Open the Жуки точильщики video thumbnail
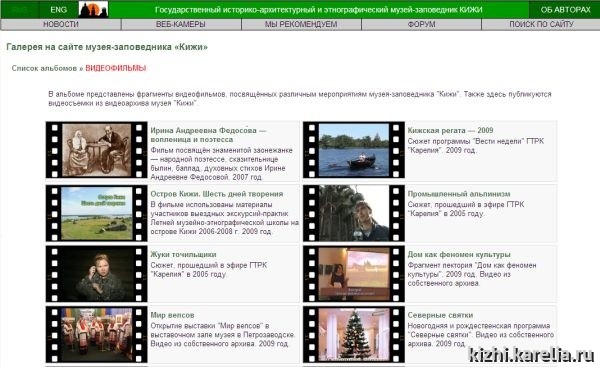The height and width of the screenshot is (367, 600). tap(96, 274)
